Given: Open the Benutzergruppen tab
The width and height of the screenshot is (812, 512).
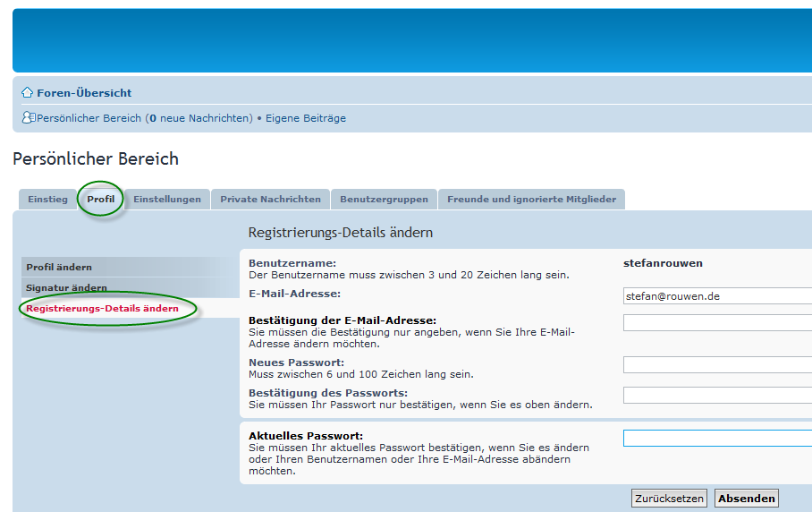Looking at the screenshot, I should pos(384,200).
